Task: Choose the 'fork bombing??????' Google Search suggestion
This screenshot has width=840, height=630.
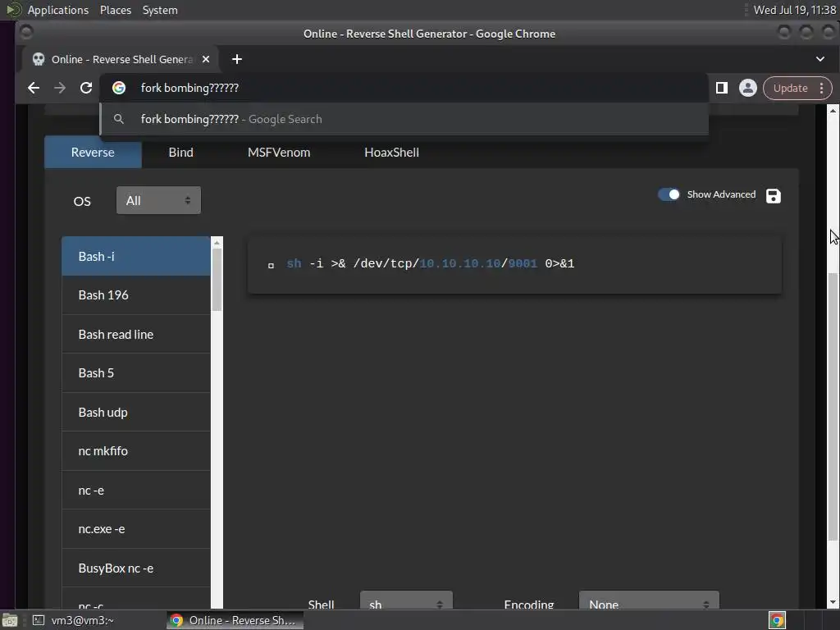Action: tap(404, 119)
